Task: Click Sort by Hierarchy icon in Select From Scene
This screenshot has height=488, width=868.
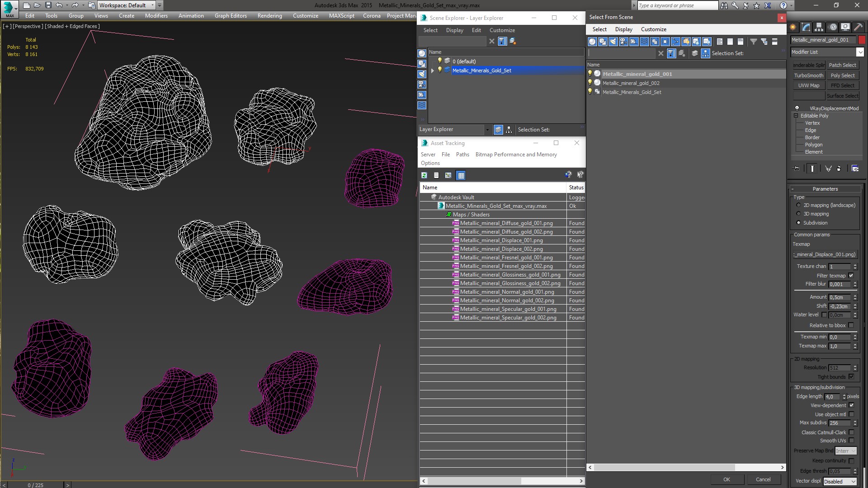Action: (x=705, y=53)
